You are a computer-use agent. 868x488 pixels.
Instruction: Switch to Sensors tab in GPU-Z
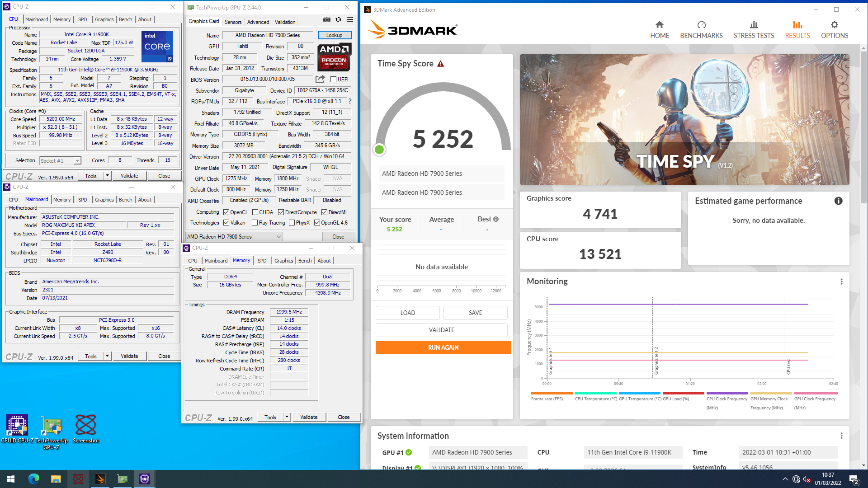click(x=233, y=22)
